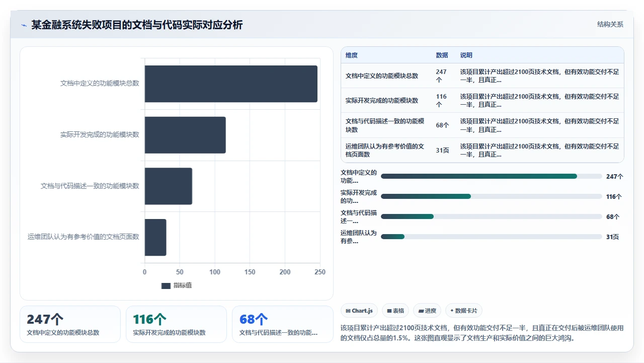Click the 247个 value in table
Image resolution: width=644 pixels, height=363 pixels.
[441, 76]
